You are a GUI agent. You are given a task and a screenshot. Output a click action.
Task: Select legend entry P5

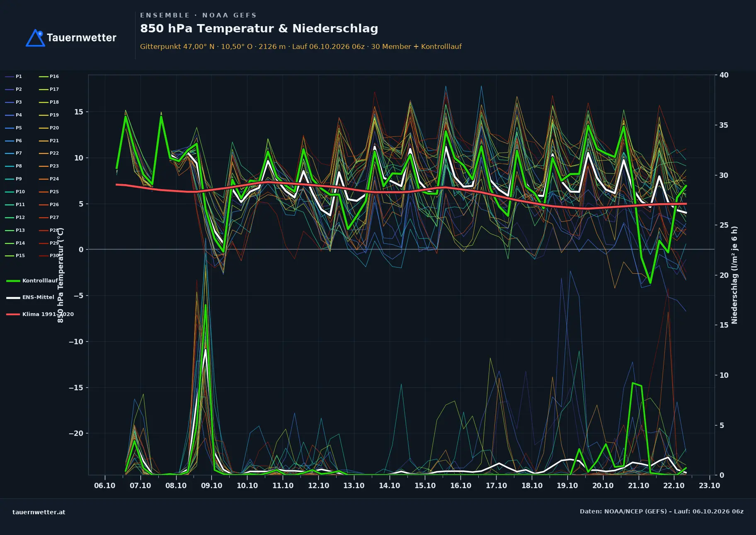tap(13, 128)
